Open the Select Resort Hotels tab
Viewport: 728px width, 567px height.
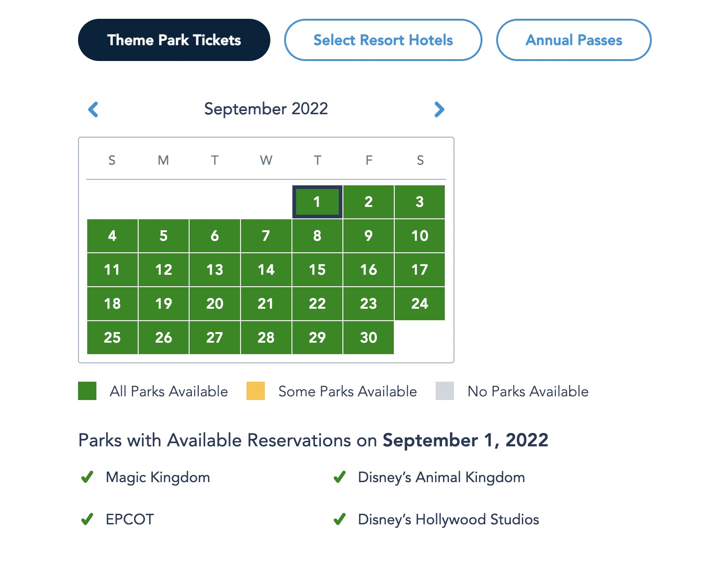(383, 40)
